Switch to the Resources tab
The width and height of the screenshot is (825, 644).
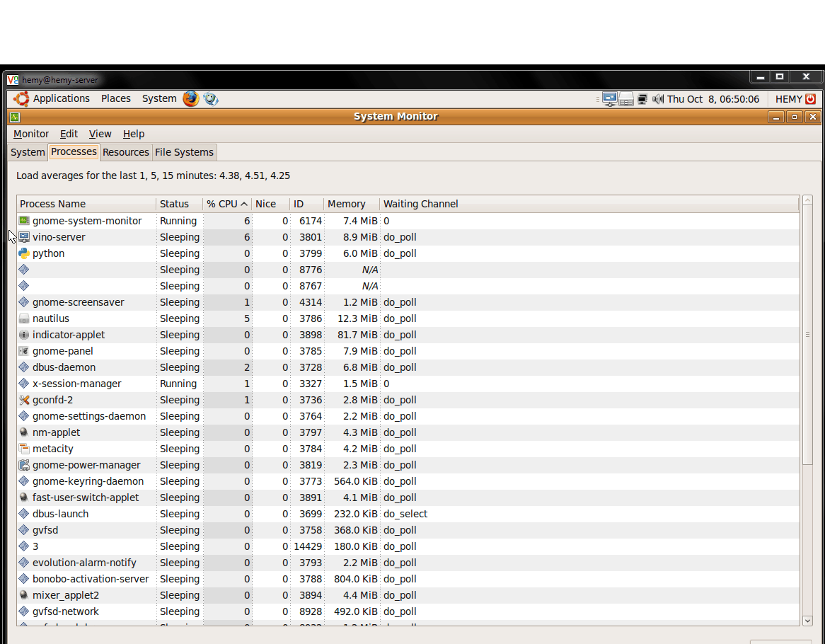tap(126, 152)
